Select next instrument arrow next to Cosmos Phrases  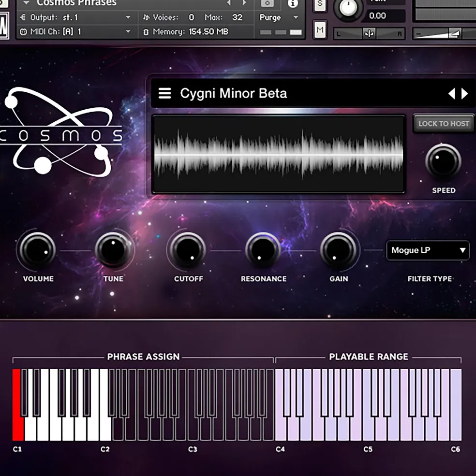pos(244,3)
